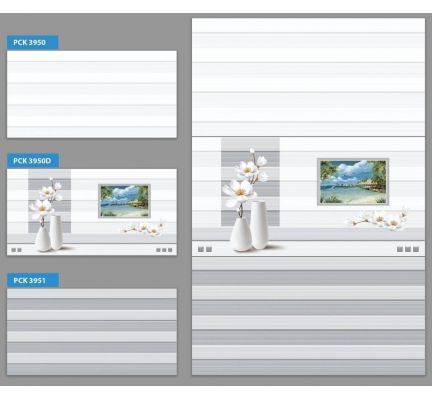The width and height of the screenshot is (432, 400).
Task: Click the top white striped section of wall preview
Action: tap(308, 77)
